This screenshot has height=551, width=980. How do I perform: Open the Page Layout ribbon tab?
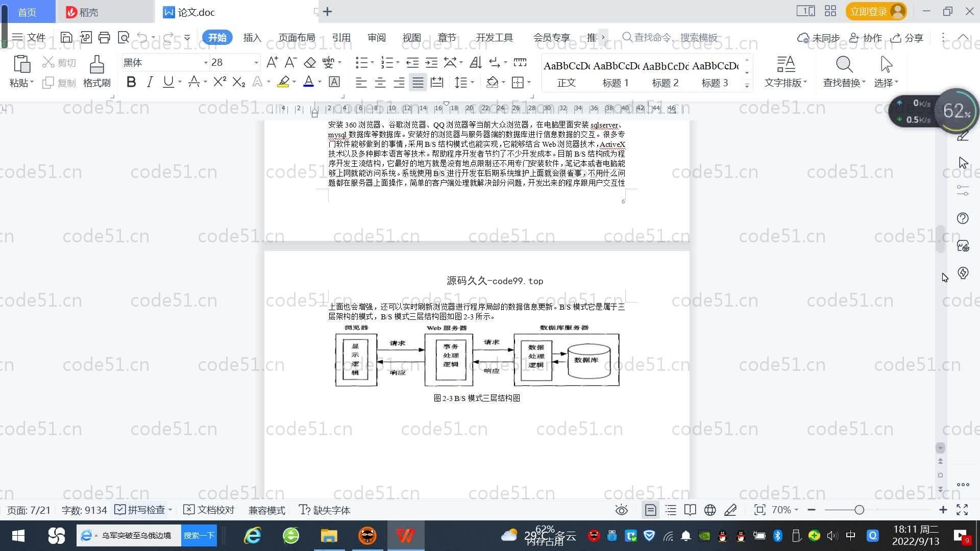coord(297,38)
